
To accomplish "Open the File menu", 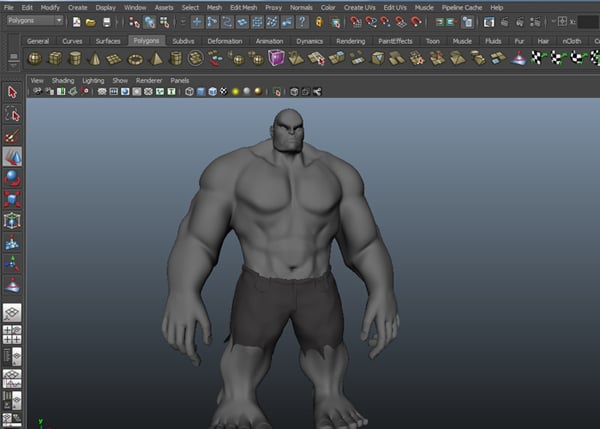I will 8,7.
